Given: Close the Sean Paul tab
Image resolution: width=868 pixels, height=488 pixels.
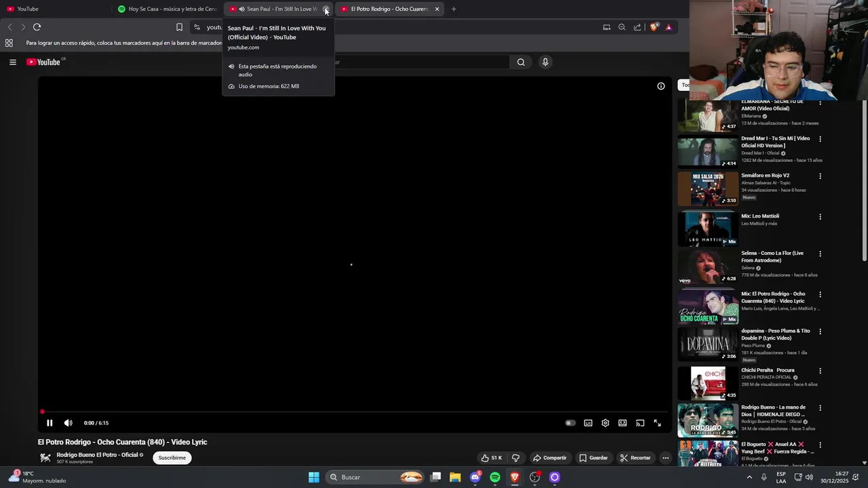Looking at the screenshot, I should click(326, 9).
